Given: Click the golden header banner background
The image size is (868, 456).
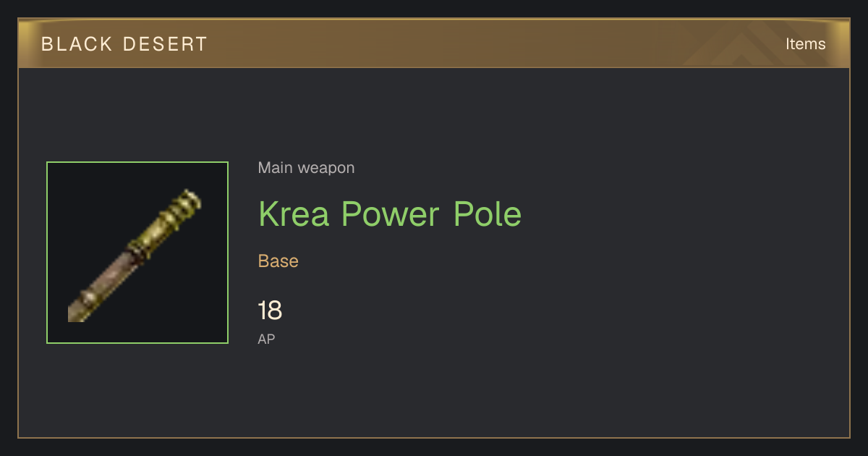Looking at the screenshot, I should pyautogui.click(x=434, y=43).
